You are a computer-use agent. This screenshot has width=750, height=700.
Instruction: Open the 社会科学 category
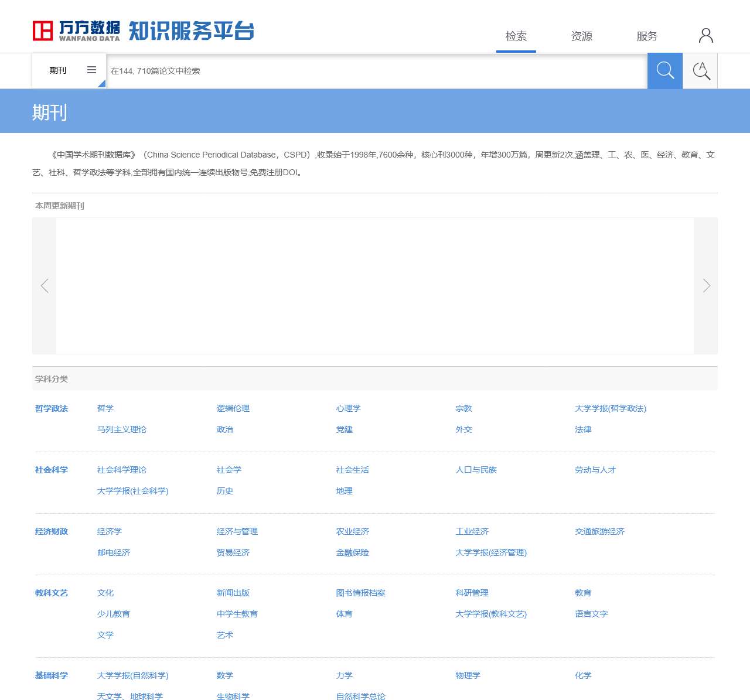tap(52, 470)
